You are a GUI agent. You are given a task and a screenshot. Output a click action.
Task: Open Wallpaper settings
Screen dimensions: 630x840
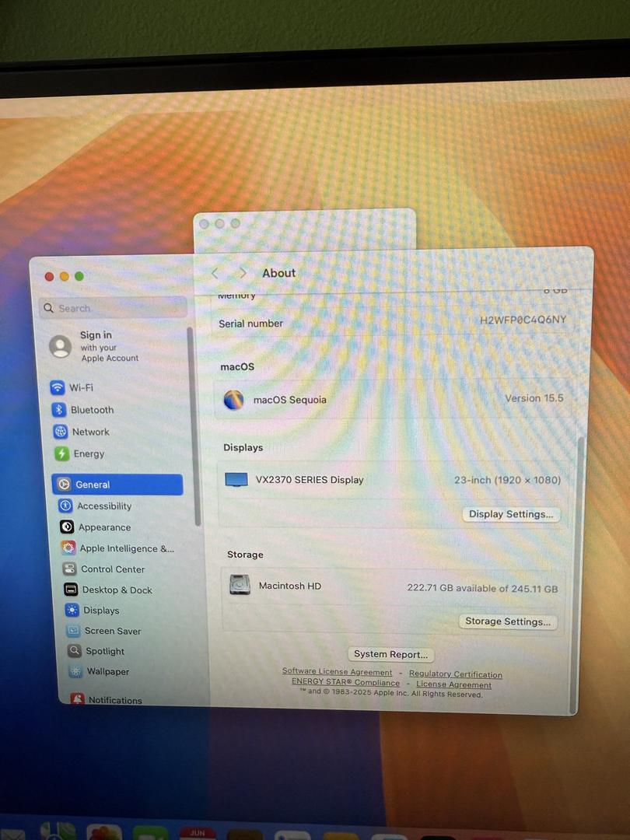[99, 671]
